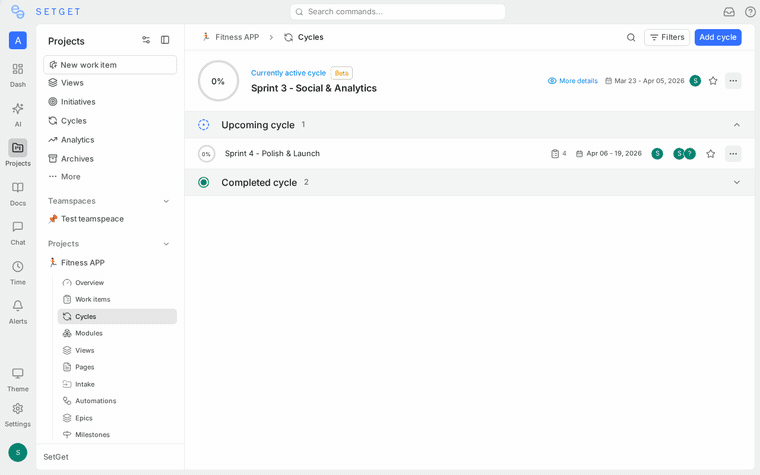Click the search magnifier beside Filters

point(631,37)
